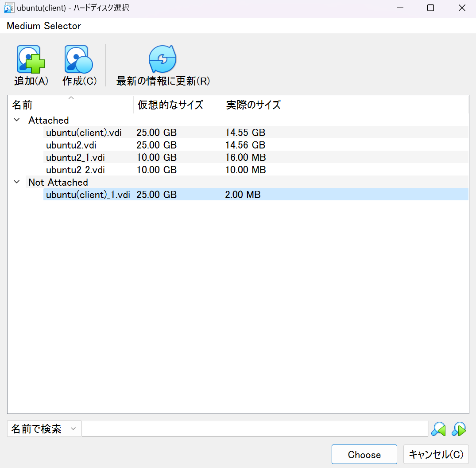476x468 pixels.
Task: Open the 名前で検索 search type dropdown
Action: [x=44, y=428]
